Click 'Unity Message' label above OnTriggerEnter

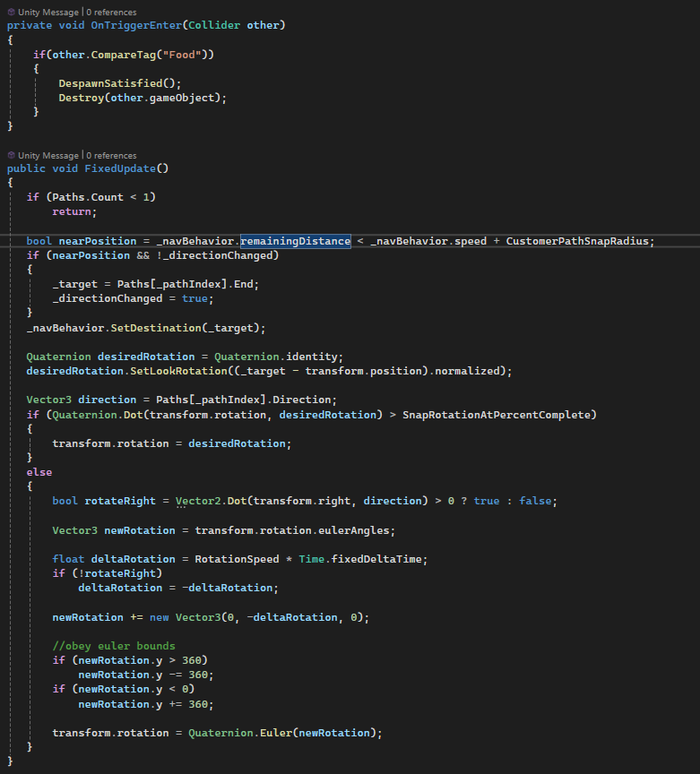tap(48, 13)
